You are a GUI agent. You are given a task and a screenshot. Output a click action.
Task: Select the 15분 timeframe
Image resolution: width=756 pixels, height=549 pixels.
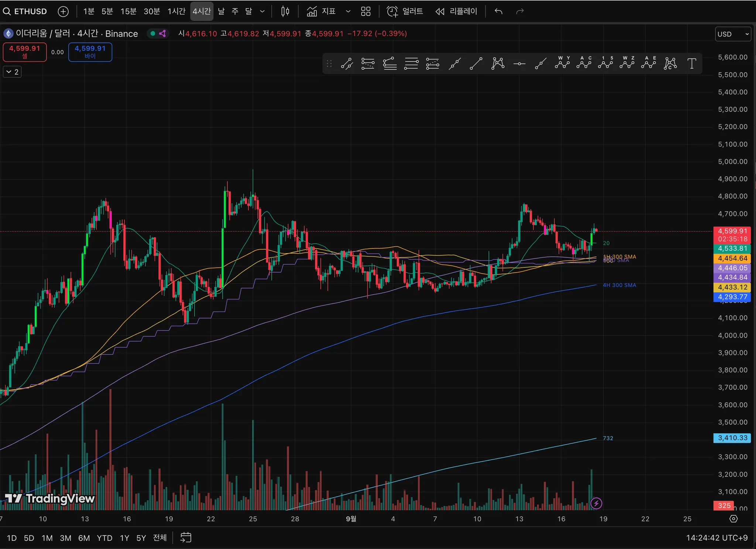tap(128, 11)
